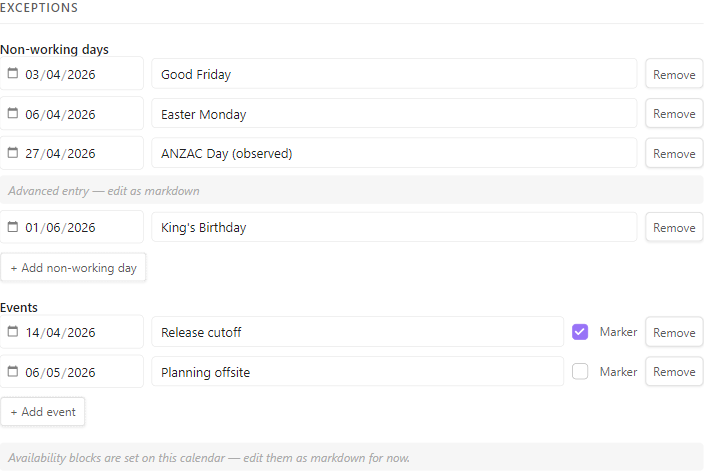Remove the Release cutoff event

[674, 332]
